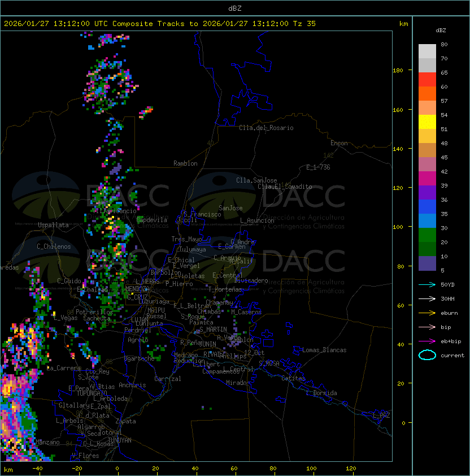Click the Ugarteche label
Screen dimensions: 470x476
pos(140,359)
